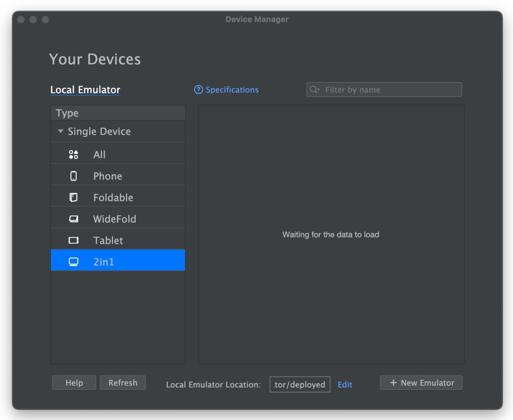Click the Edit link for emulator location

pos(345,385)
